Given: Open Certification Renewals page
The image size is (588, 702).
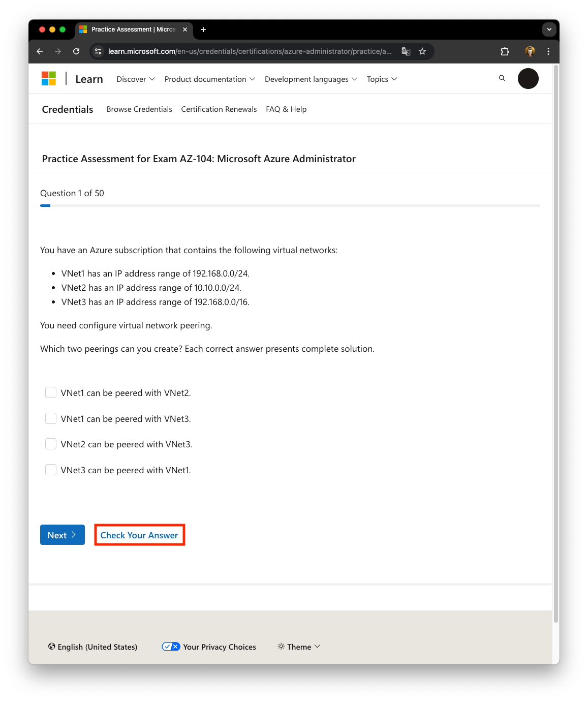Looking at the screenshot, I should tap(219, 109).
